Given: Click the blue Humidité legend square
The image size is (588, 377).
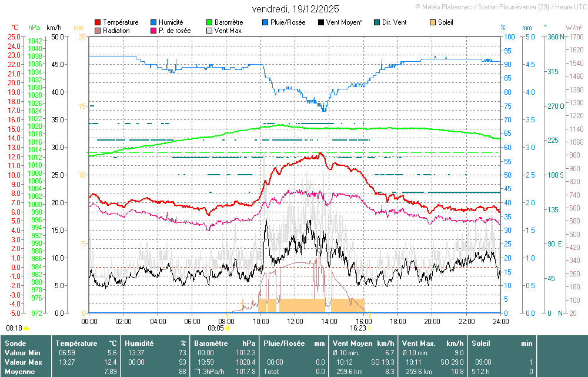Looking at the screenshot, I should (154, 22).
